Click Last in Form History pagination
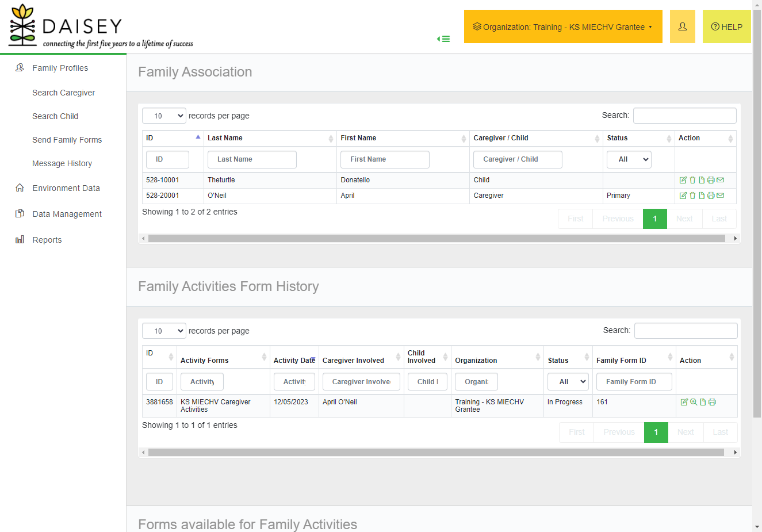 tap(720, 432)
